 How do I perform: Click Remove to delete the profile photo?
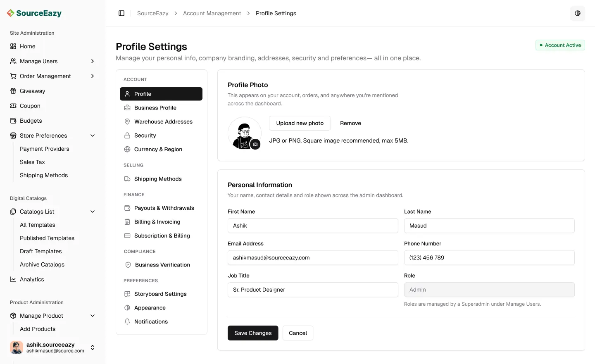350,123
